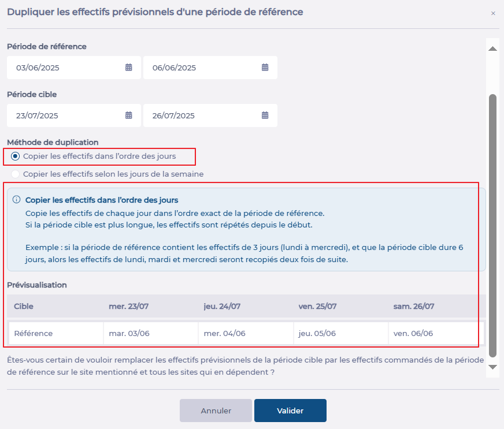The width and height of the screenshot is (504, 429).
Task: Click the vertical scrollbar thumb
Action: pos(492,225)
